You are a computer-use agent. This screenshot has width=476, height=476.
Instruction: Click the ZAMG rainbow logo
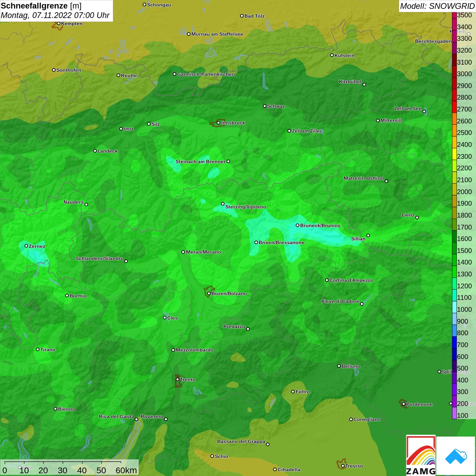(421, 456)
